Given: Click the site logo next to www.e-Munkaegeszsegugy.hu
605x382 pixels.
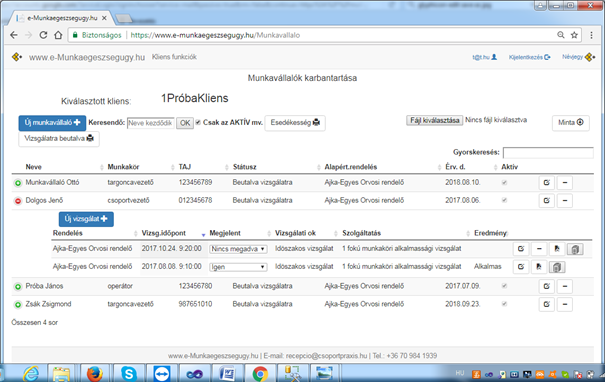Looking at the screenshot, I should coord(17,57).
